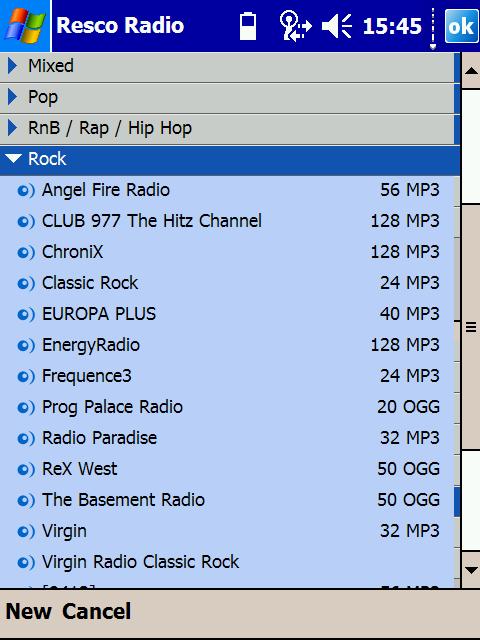The width and height of the screenshot is (480, 640).
Task: Click 128 MP3 beside ChroniX
Action: point(405,252)
